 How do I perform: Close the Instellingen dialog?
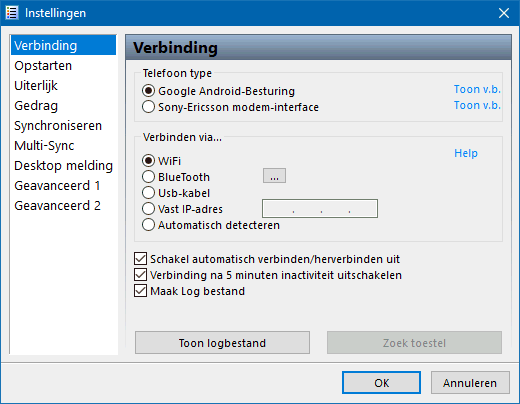[504, 13]
